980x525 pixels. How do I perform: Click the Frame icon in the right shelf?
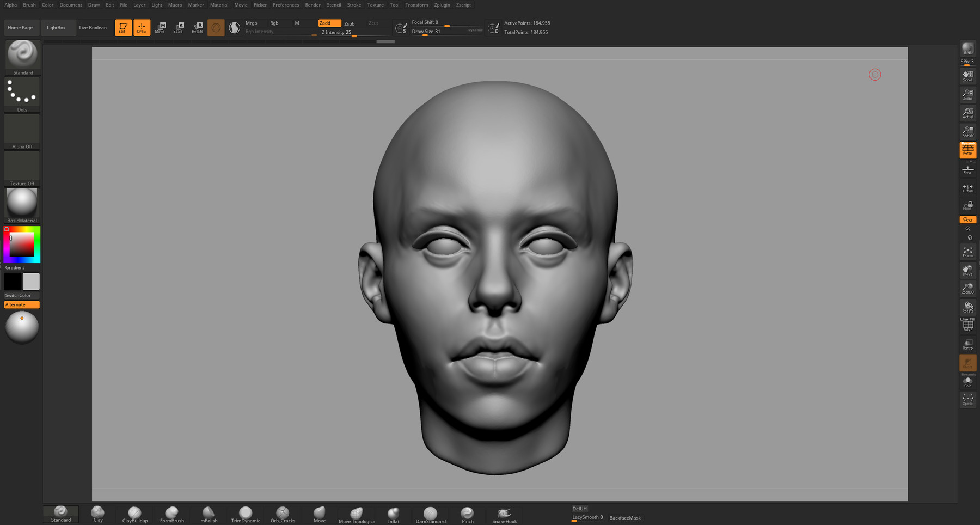967,252
